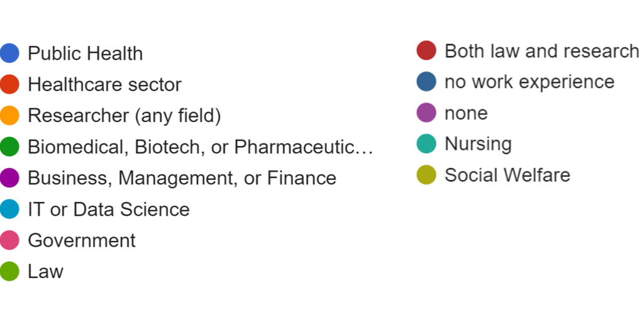The height and width of the screenshot is (314, 644).
Task: Click the pink Government legend dot
Action: (x=9, y=240)
